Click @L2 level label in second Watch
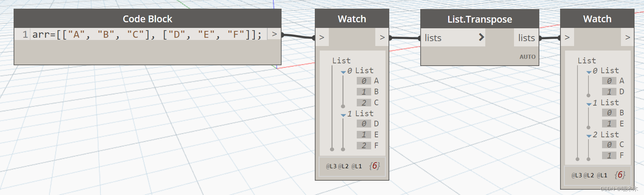 pos(588,175)
